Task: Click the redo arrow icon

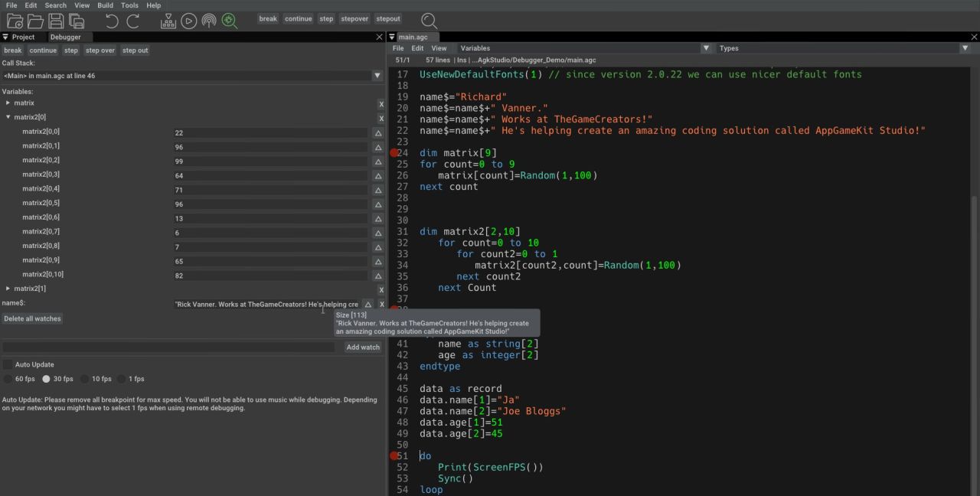Action: [x=132, y=21]
